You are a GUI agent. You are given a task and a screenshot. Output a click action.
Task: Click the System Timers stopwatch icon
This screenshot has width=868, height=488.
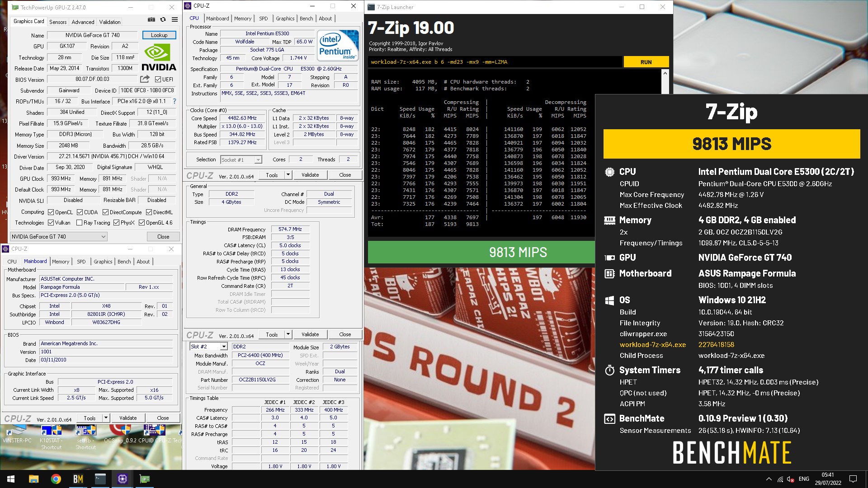click(x=609, y=370)
